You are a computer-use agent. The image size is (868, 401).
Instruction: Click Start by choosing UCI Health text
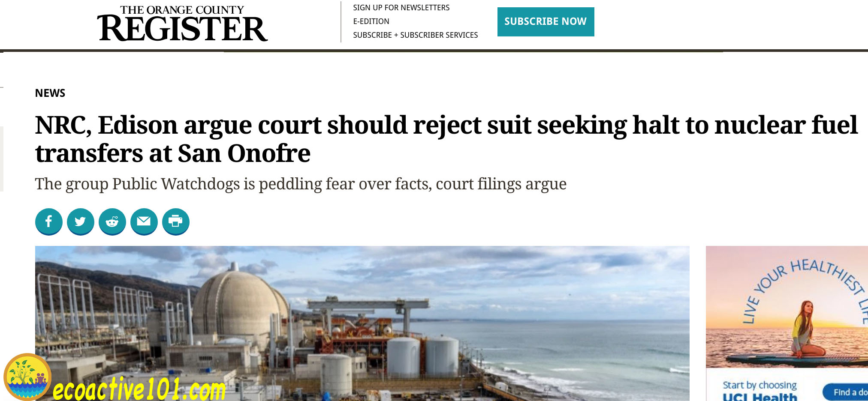coord(759,391)
